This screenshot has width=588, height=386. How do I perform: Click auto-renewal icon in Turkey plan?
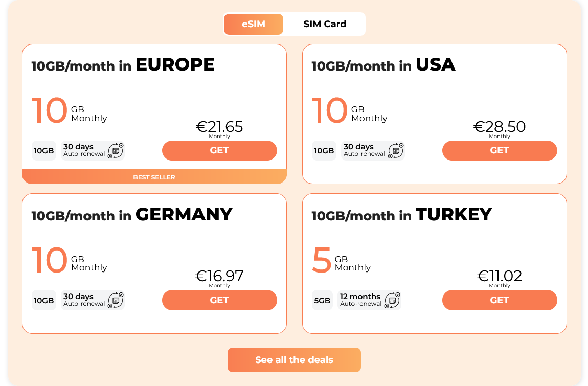point(393,300)
